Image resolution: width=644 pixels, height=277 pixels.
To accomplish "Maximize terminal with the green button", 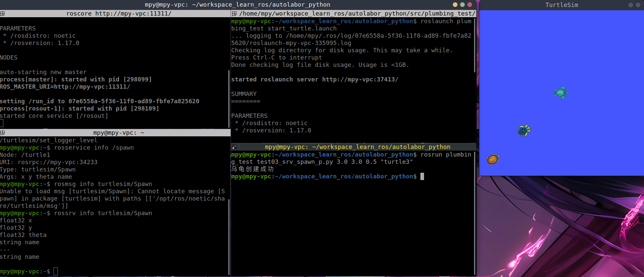I will pyautogui.click(x=462, y=5).
